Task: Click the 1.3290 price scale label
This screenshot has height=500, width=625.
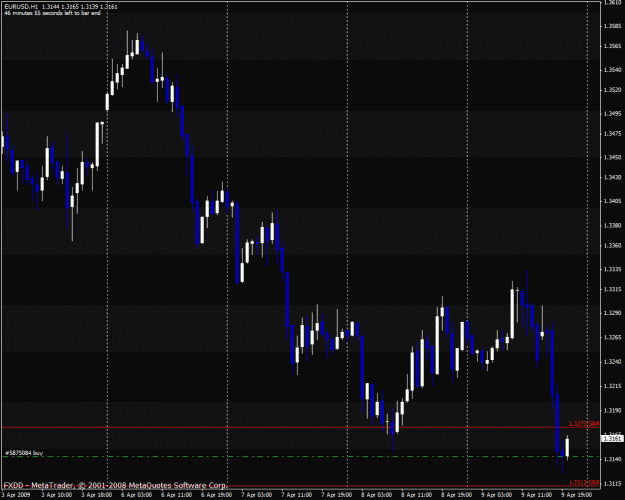Action: 612,313
